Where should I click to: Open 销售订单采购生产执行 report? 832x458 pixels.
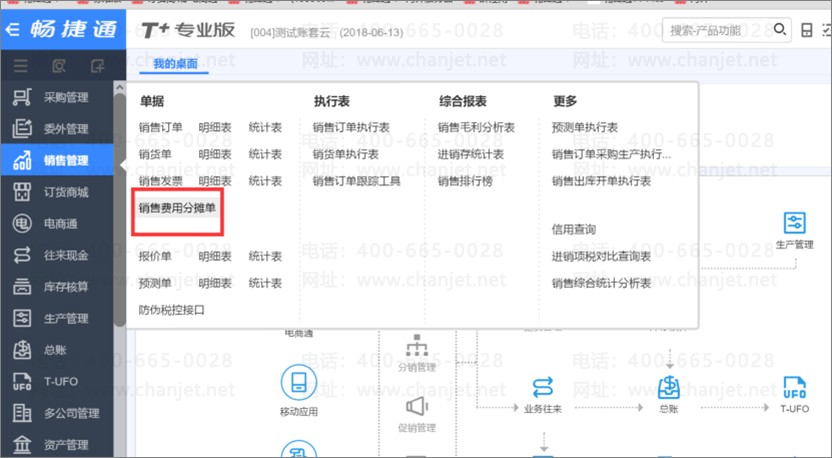[x=611, y=154]
